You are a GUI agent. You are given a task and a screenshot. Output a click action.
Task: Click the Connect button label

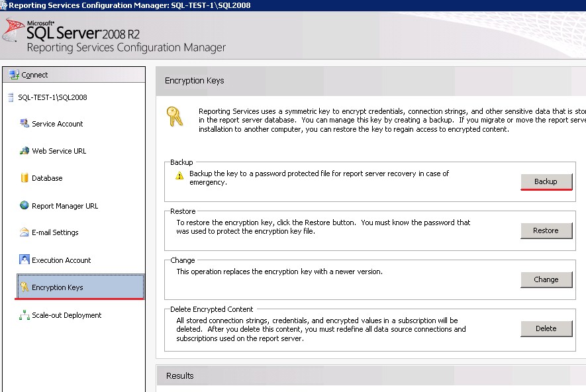(34, 75)
